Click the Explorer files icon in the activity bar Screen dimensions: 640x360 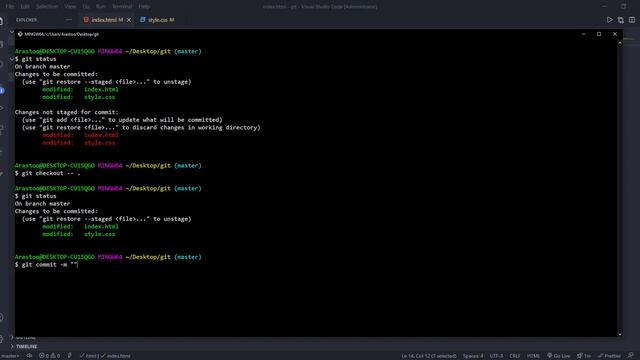2,21
